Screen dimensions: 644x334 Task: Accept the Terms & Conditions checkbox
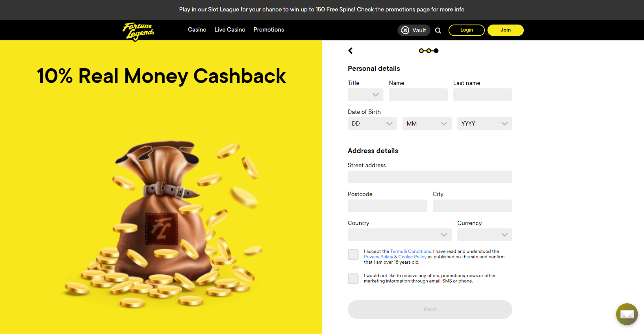pyautogui.click(x=353, y=254)
